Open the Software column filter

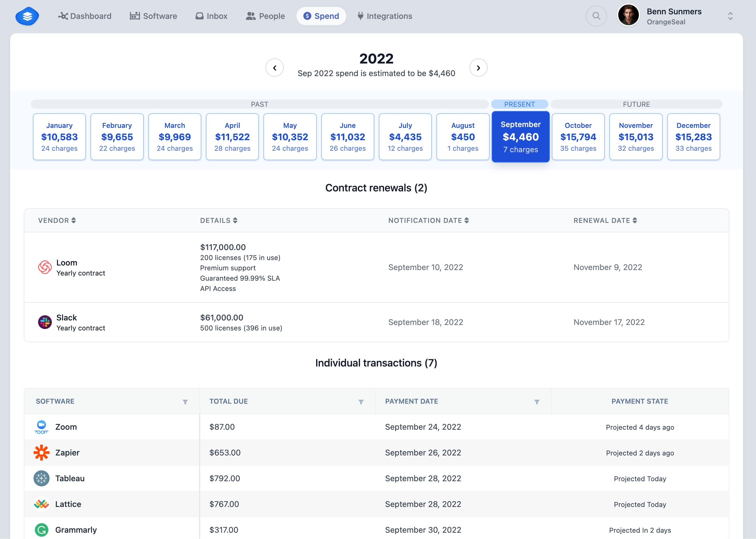pyautogui.click(x=185, y=402)
